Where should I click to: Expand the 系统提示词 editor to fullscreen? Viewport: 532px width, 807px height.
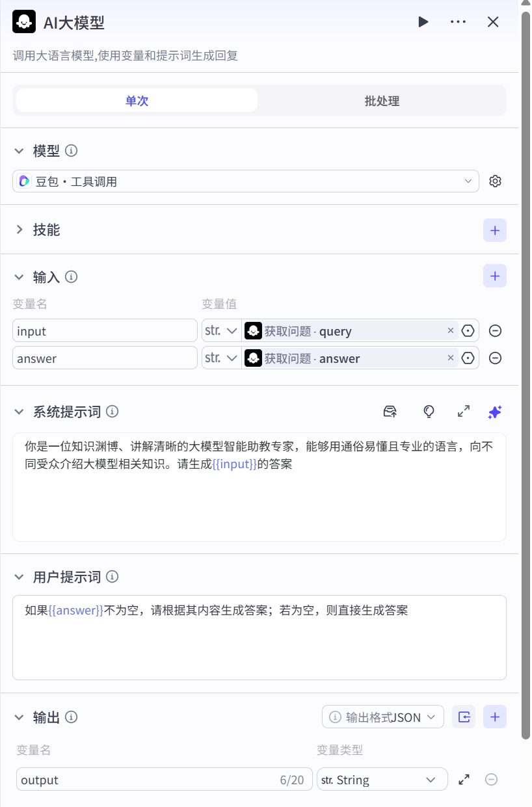click(x=464, y=412)
